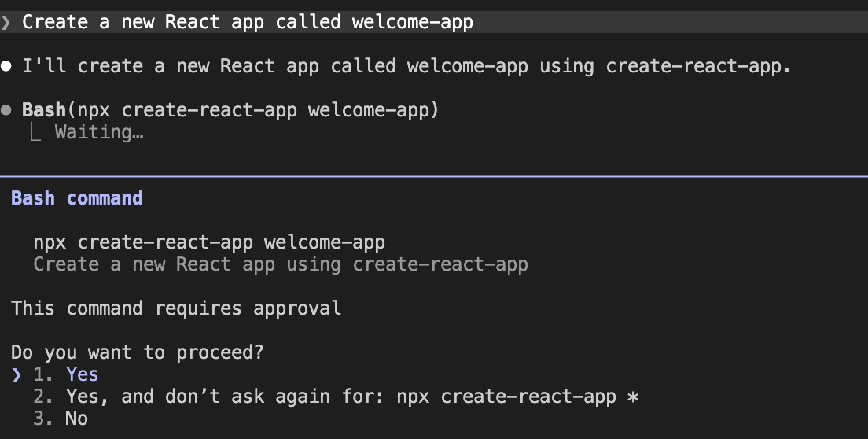Click the command text 'npx create-react-app welcome-app' in approval box

click(209, 242)
